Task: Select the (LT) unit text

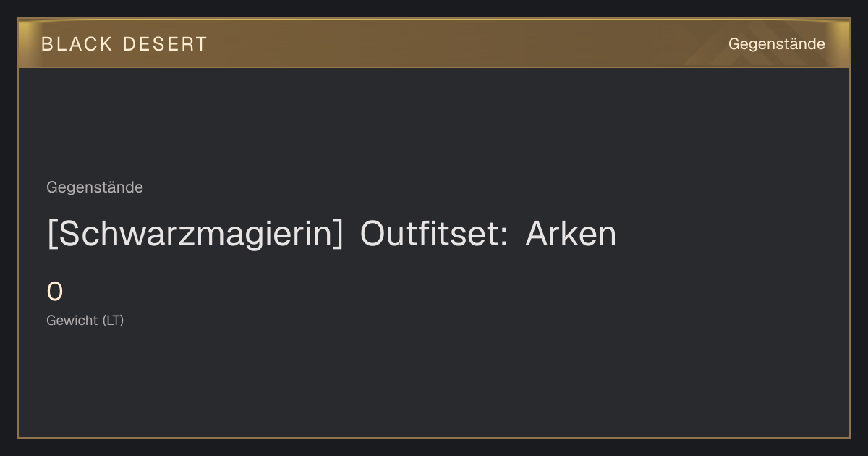Action: point(113,320)
